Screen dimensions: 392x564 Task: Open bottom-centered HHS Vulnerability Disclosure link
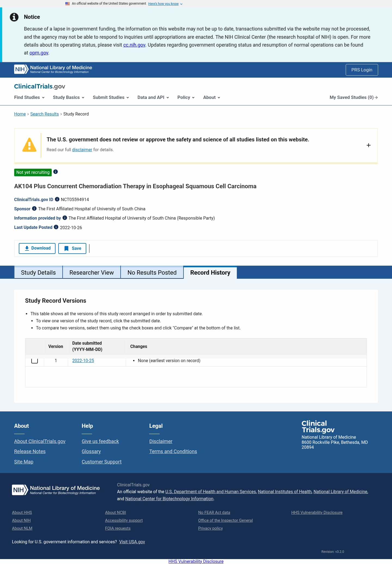196,561
